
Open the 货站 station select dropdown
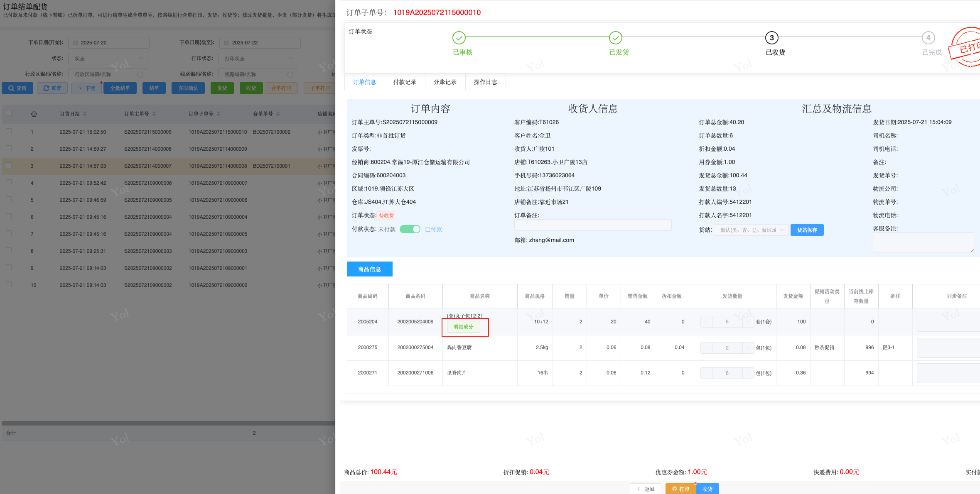coord(751,230)
